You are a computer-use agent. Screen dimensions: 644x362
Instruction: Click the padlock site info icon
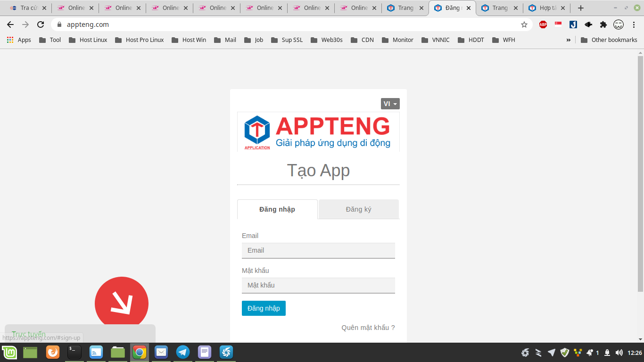pyautogui.click(x=59, y=25)
